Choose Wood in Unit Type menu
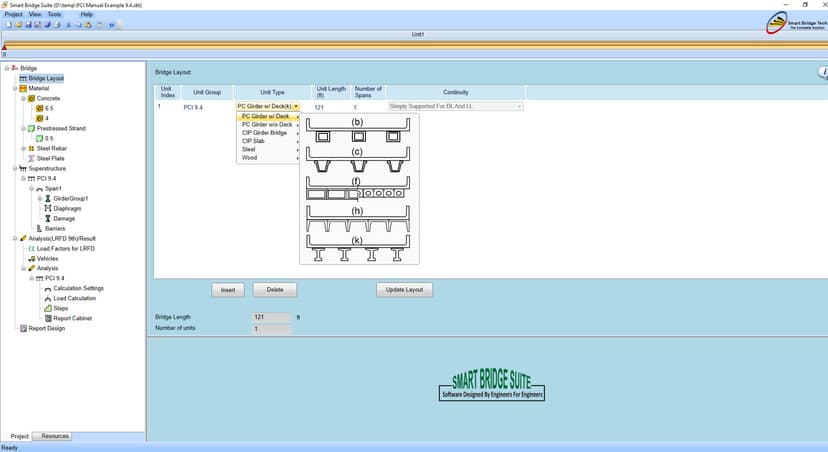The height and width of the screenshot is (452, 828). pos(268,157)
